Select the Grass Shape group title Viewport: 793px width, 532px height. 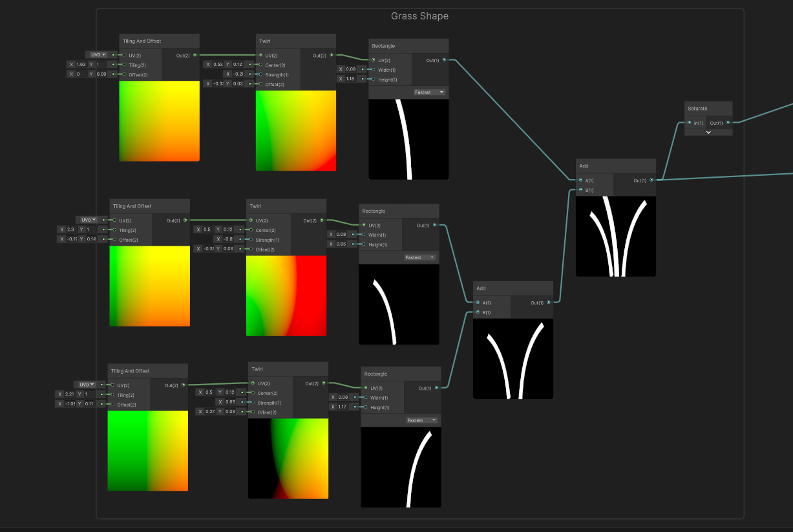coord(419,16)
